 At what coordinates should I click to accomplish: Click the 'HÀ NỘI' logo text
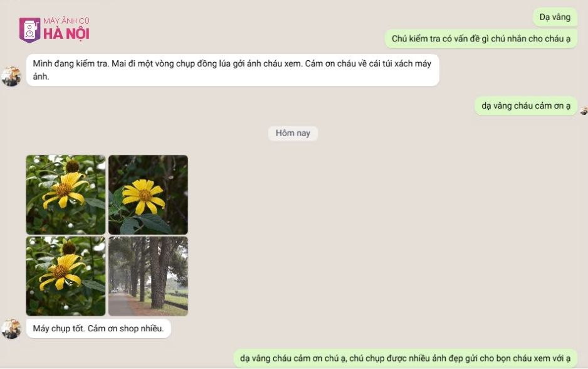(x=66, y=34)
